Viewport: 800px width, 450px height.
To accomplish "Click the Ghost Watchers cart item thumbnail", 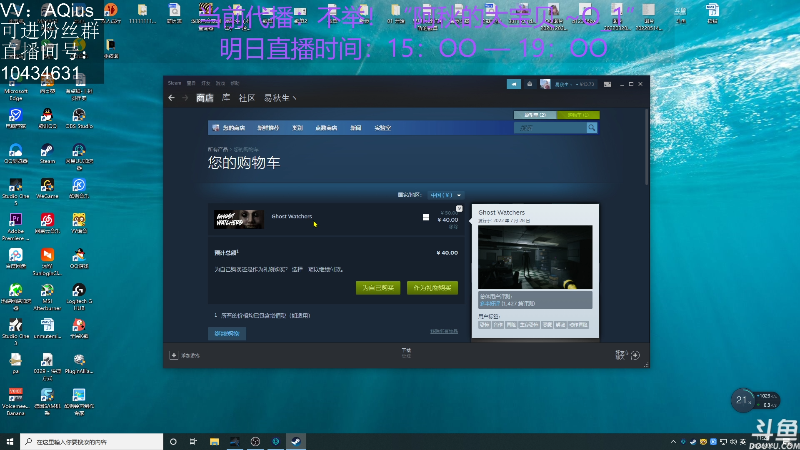I will click(239, 219).
